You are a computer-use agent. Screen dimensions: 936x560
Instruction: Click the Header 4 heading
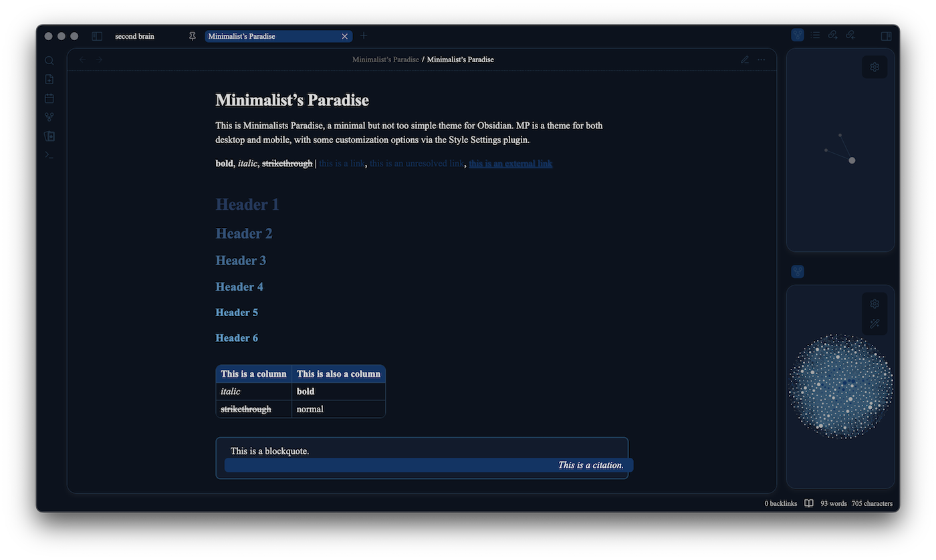pyautogui.click(x=239, y=287)
